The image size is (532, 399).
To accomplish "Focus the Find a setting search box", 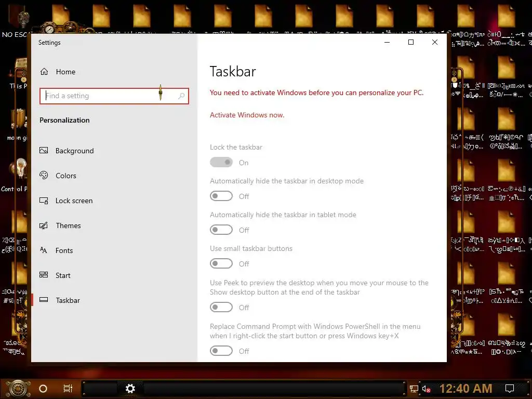I will click(114, 96).
